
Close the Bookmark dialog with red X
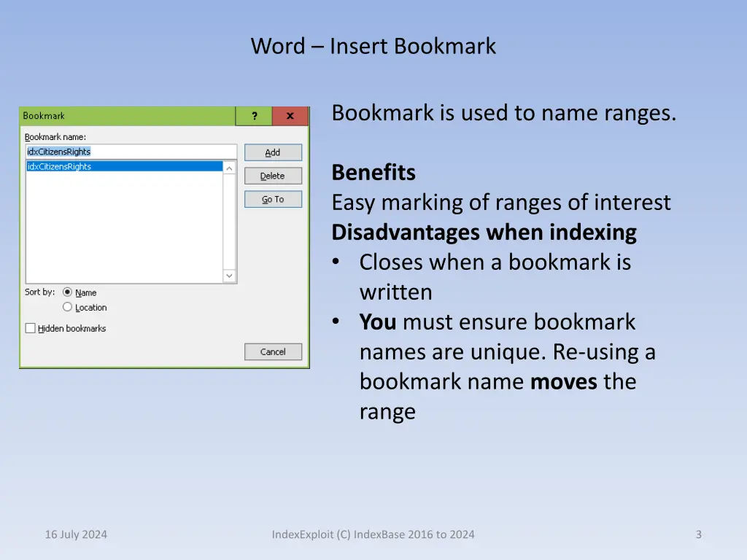[x=290, y=116]
